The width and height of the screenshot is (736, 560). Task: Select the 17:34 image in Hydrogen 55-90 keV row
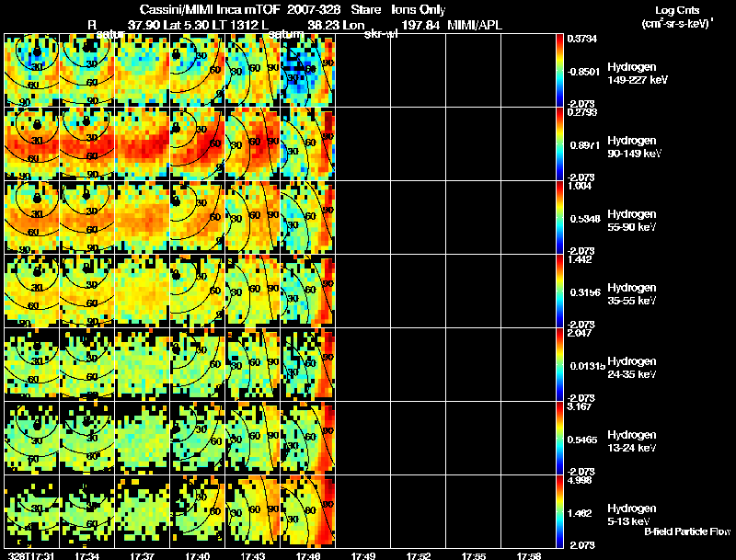pyautogui.click(x=86, y=218)
